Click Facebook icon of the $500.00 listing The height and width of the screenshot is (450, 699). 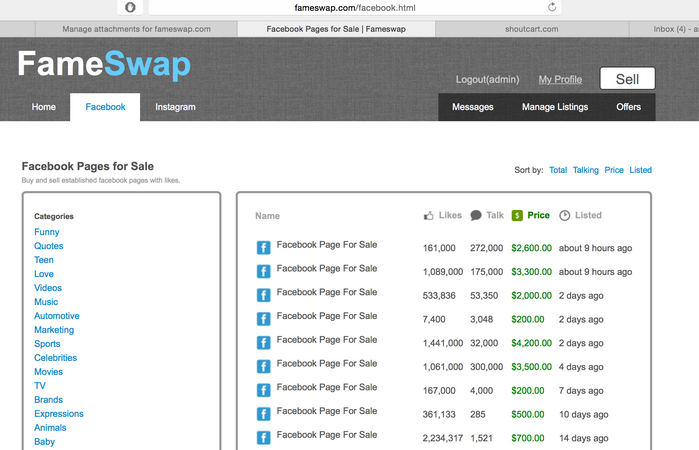tap(263, 414)
